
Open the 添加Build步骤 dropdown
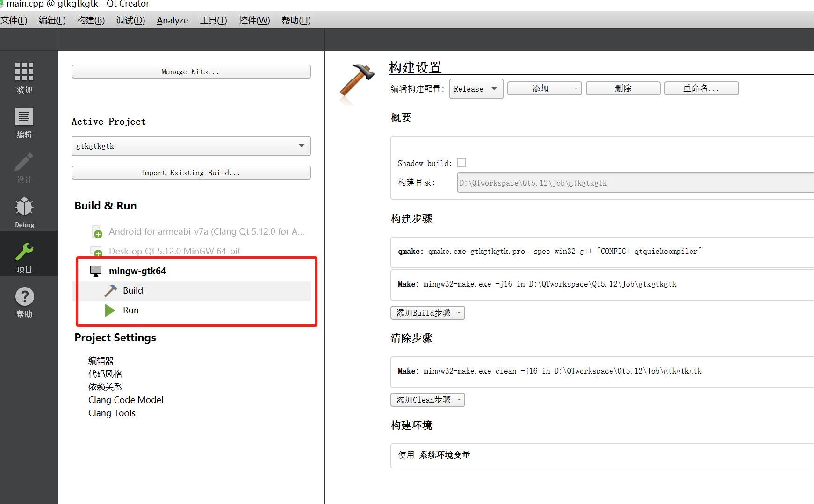(427, 313)
